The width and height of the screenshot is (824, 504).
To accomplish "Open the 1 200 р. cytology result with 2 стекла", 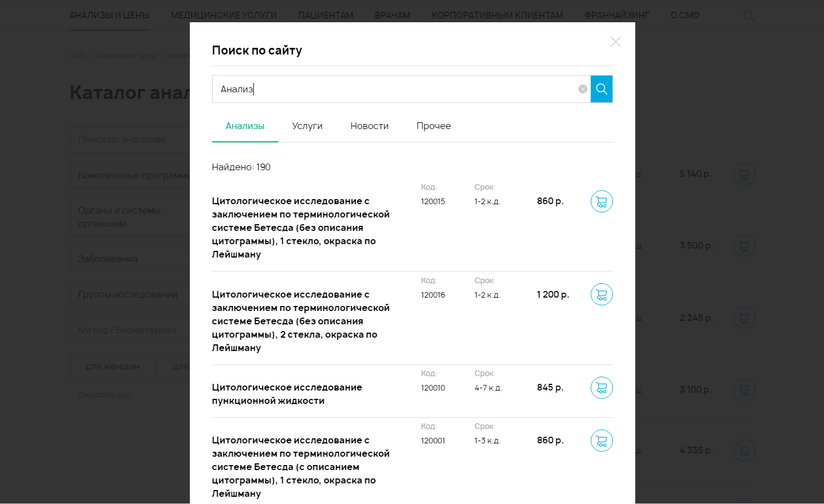I will [300, 321].
